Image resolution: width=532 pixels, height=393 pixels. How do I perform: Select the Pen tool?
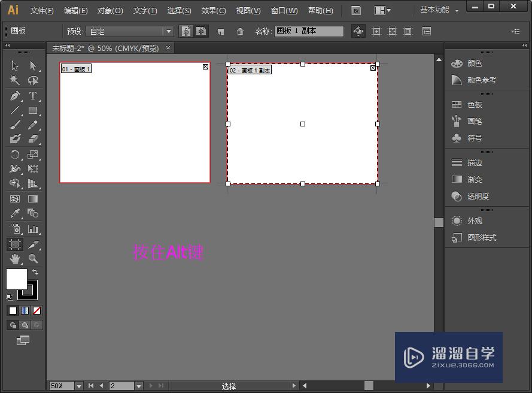[x=14, y=96]
